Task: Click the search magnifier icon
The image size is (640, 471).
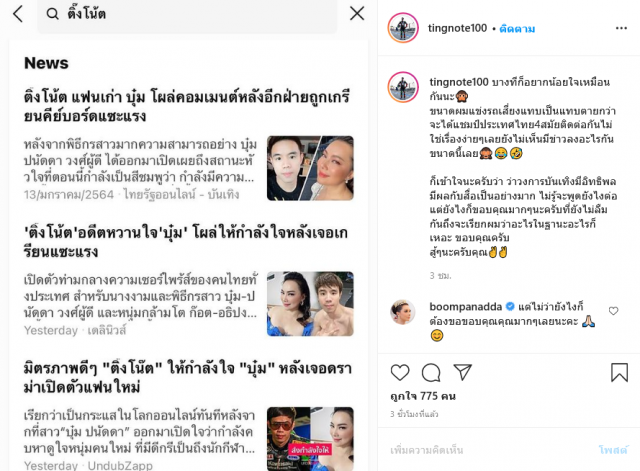Action: 52,14
